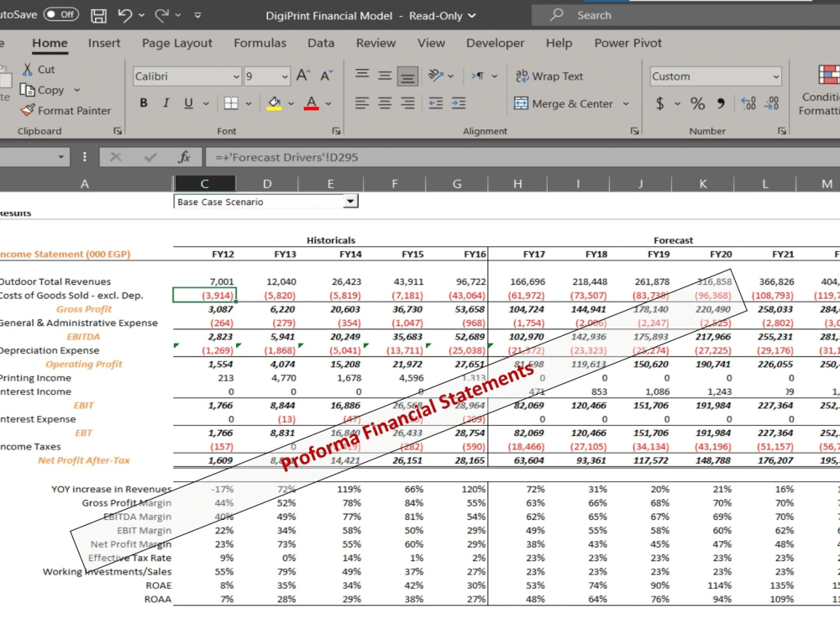
Task: Toggle Italic formatting
Action: [166, 102]
